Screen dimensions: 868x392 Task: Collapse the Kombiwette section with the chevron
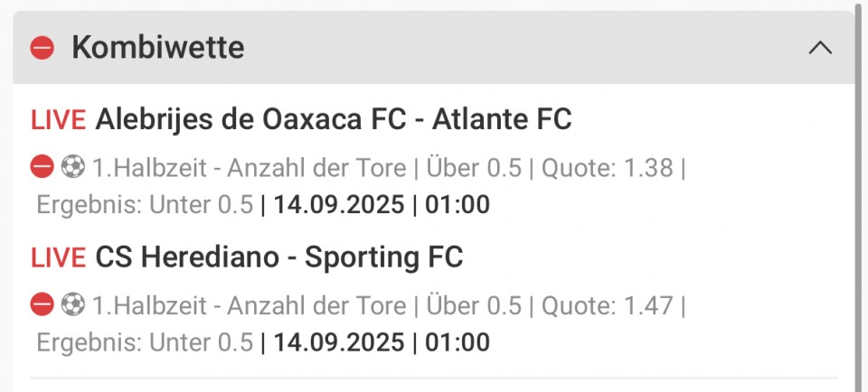coord(820,48)
